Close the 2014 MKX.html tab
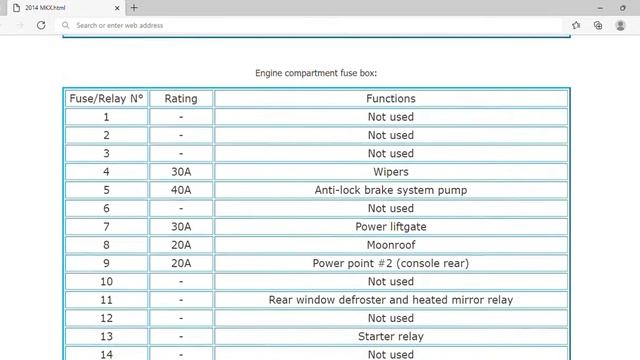The height and width of the screenshot is (360, 640). (x=117, y=8)
